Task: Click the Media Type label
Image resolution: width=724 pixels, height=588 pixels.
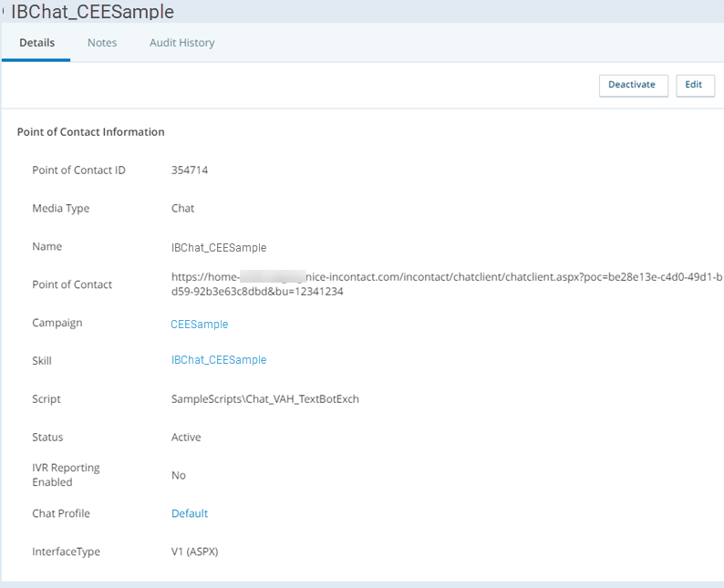Action: [x=61, y=209]
